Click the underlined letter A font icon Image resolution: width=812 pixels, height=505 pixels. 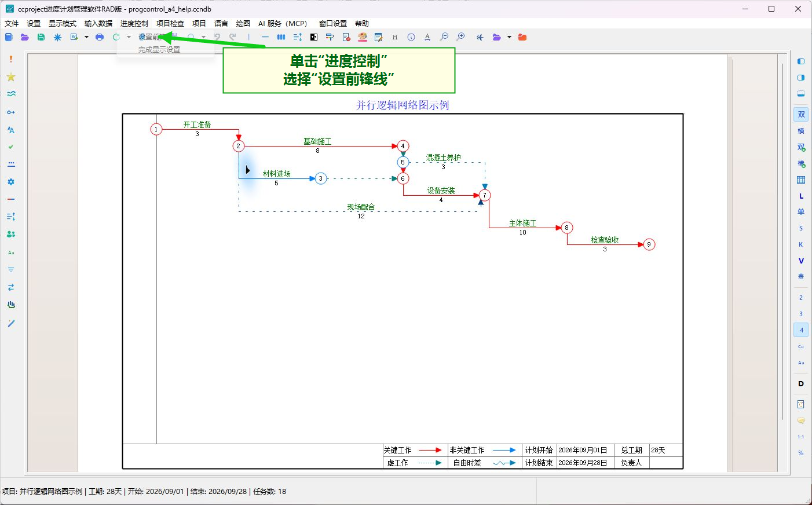[x=427, y=37]
